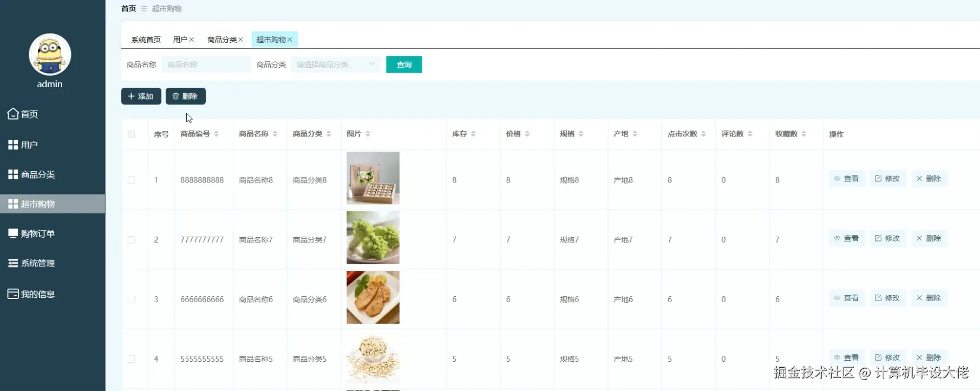Viewport: 980px width, 391px height.
Task: Click the admin minion avatar
Action: point(50,55)
